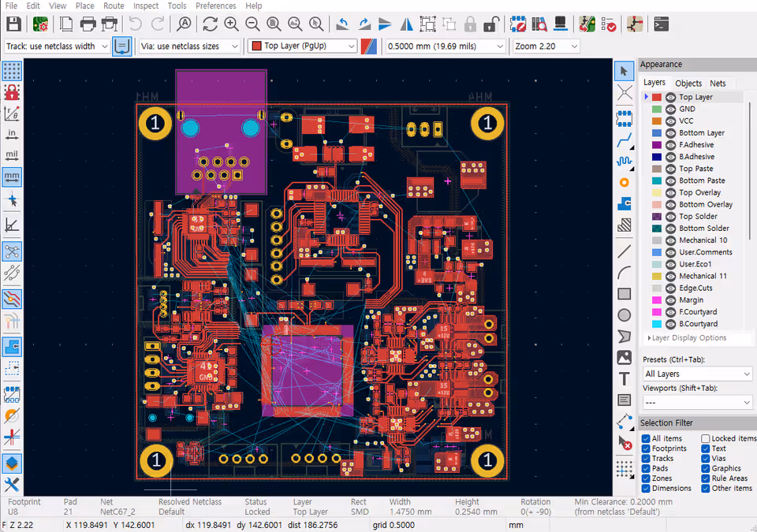Click the Undo arrow icon

(136, 24)
